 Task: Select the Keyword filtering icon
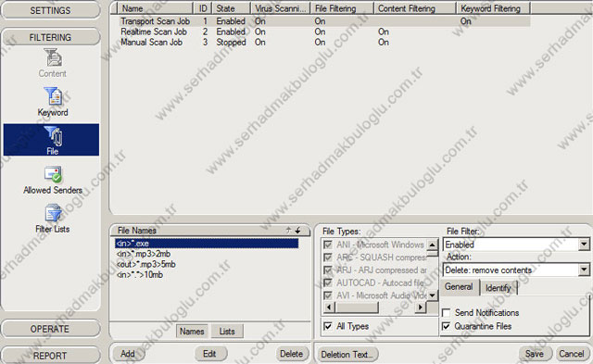click(53, 102)
